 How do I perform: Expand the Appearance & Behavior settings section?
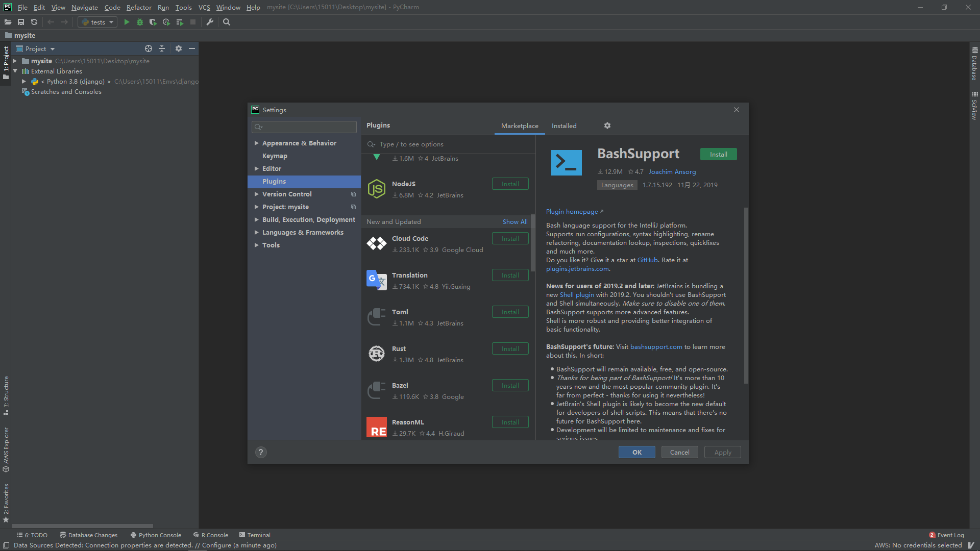(x=257, y=143)
